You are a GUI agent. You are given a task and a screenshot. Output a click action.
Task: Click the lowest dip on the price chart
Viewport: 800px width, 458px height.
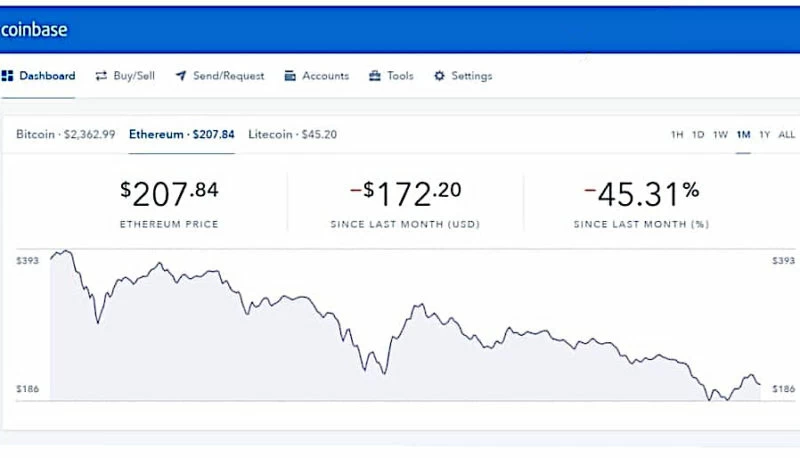tap(712, 400)
